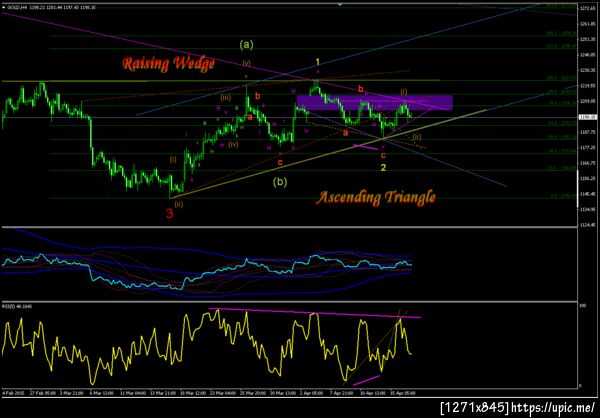This screenshot has height=418, width=600.
Task: Select the 'Ascending Triangle' text label
Action: (376, 198)
